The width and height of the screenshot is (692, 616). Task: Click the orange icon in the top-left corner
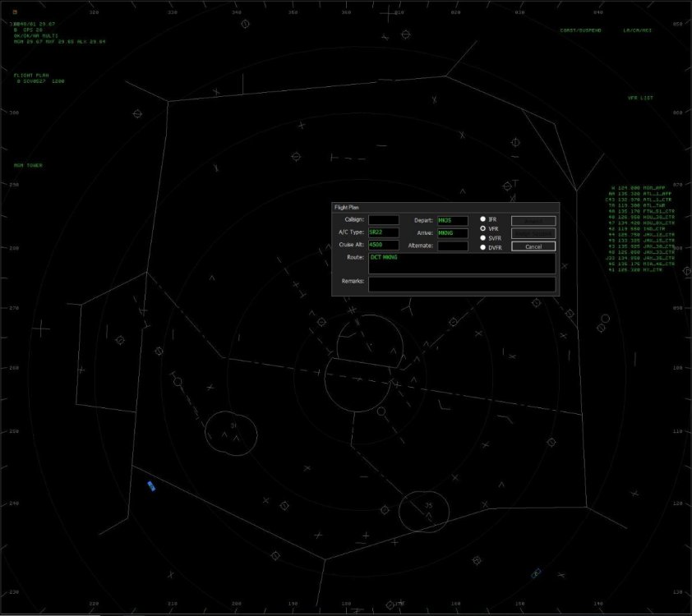[15, 12]
